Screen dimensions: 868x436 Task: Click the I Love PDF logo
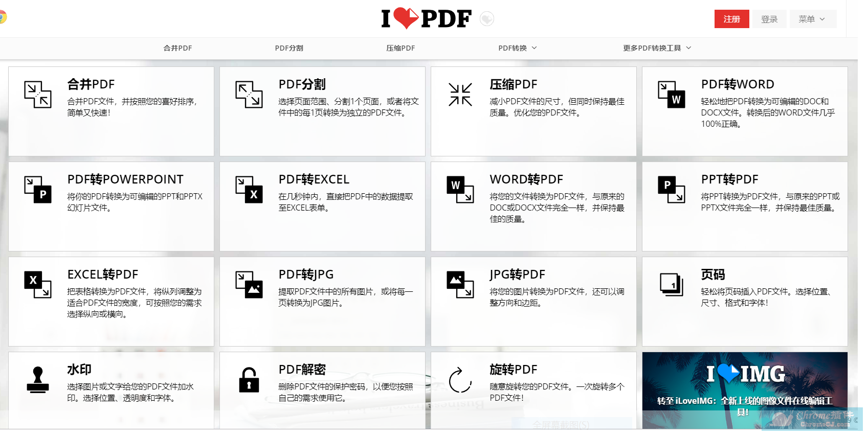pos(426,18)
